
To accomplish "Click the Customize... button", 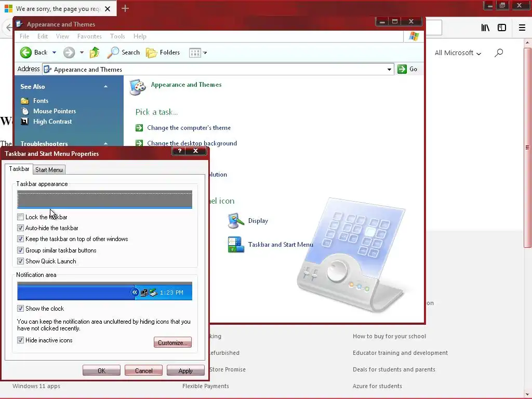I will (172, 342).
